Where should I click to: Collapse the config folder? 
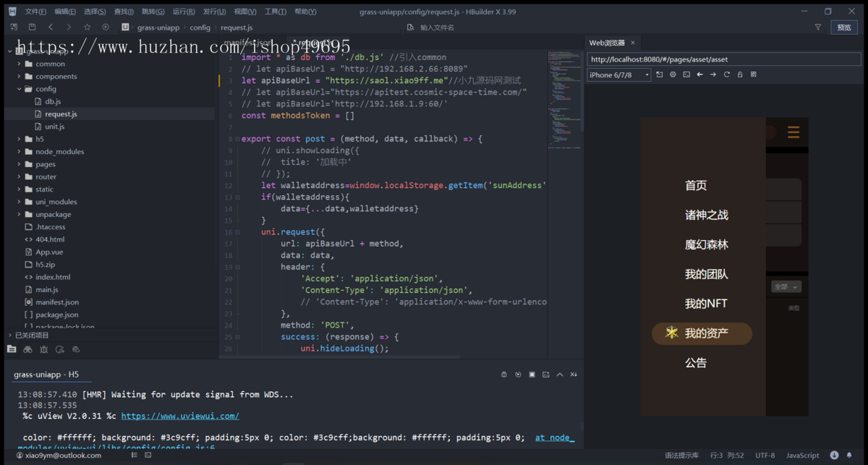click(20, 89)
